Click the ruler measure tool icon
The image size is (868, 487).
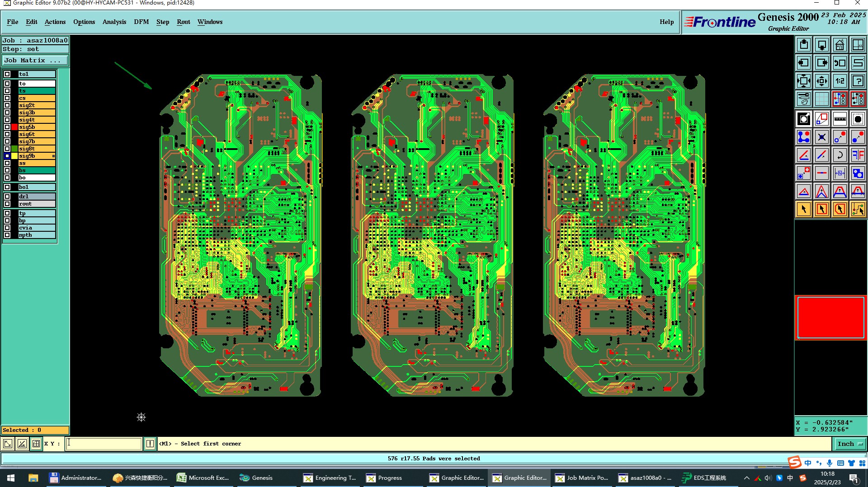pos(840,119)
